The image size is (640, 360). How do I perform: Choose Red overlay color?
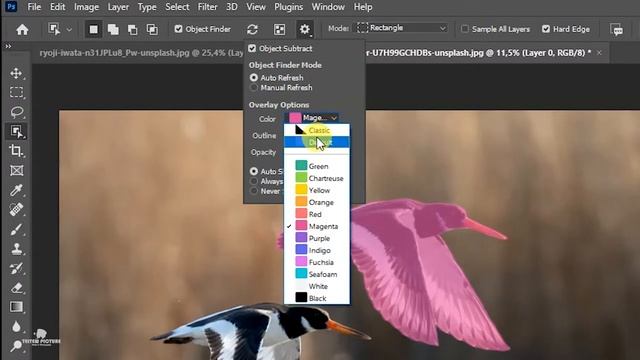pos(317,214)
